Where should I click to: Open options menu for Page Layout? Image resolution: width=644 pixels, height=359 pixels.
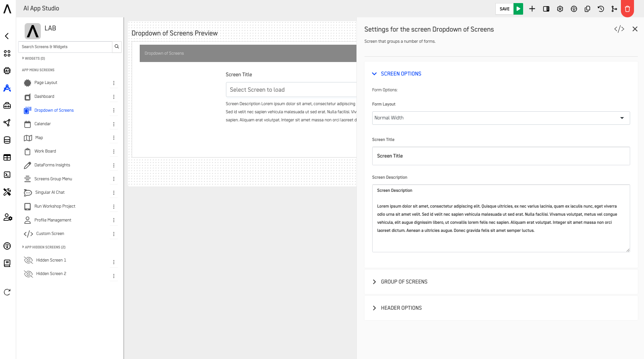click(114, 83)
